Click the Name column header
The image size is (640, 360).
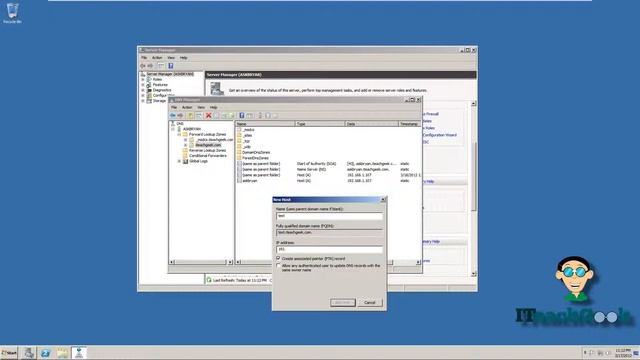(x=265, y=124)
